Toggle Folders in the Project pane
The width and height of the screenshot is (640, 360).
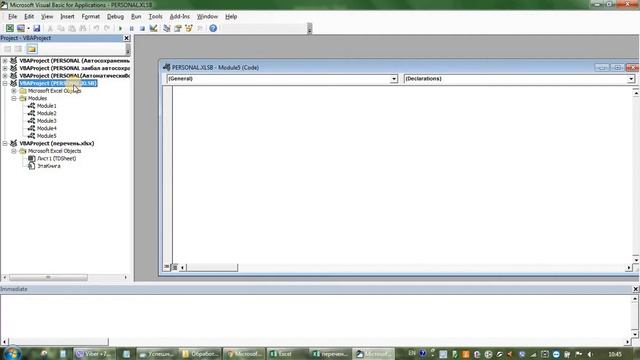tap(32, 49)
